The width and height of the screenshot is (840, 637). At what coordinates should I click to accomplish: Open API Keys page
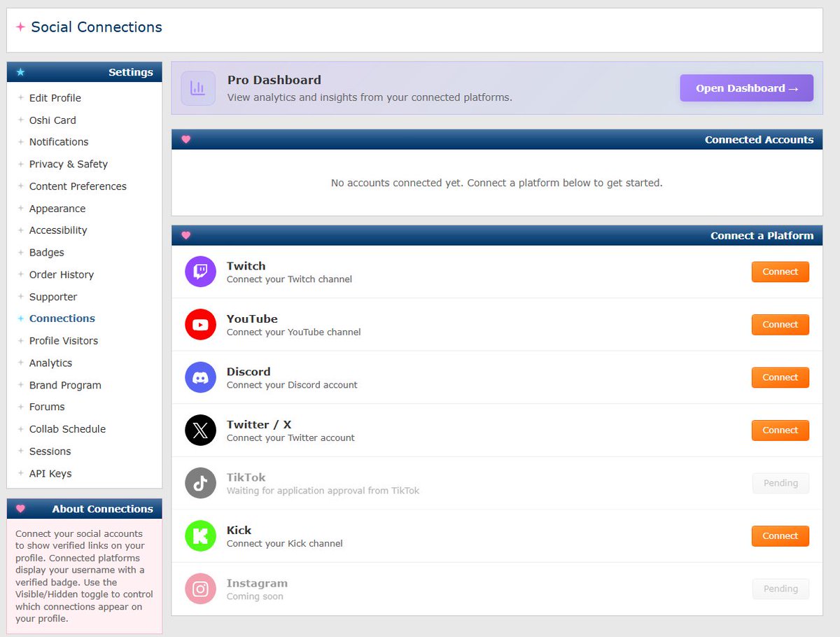click(50, 474)
